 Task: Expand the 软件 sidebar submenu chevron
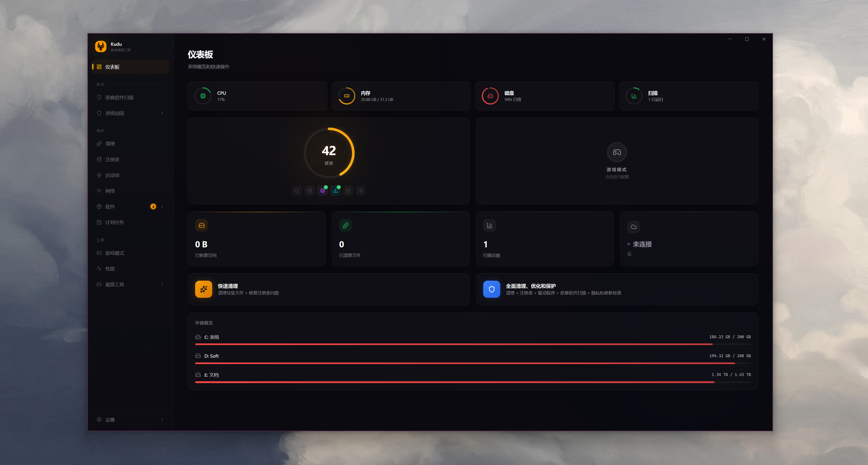tap(162, 206)
